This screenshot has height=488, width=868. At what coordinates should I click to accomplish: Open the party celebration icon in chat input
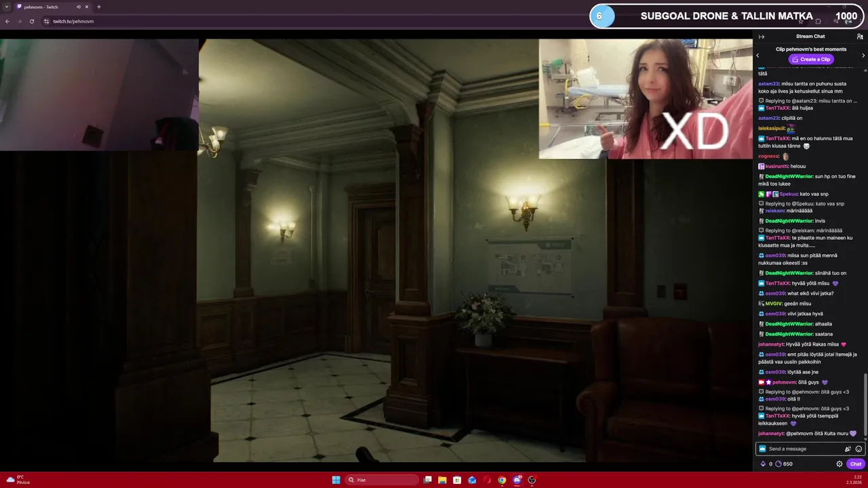pyautogui.click(x=848, y=449)
